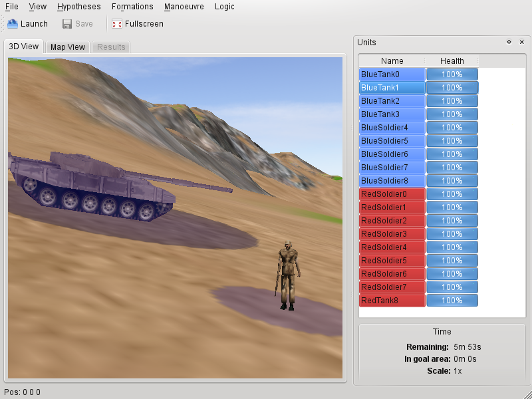Click the Fullscreen toolbar icon
This screenshot has height=399, width=532.
coord(117,24)
